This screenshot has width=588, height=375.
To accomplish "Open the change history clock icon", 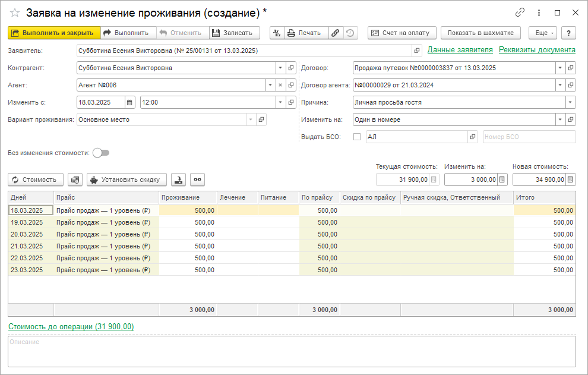I will [350, 33].
